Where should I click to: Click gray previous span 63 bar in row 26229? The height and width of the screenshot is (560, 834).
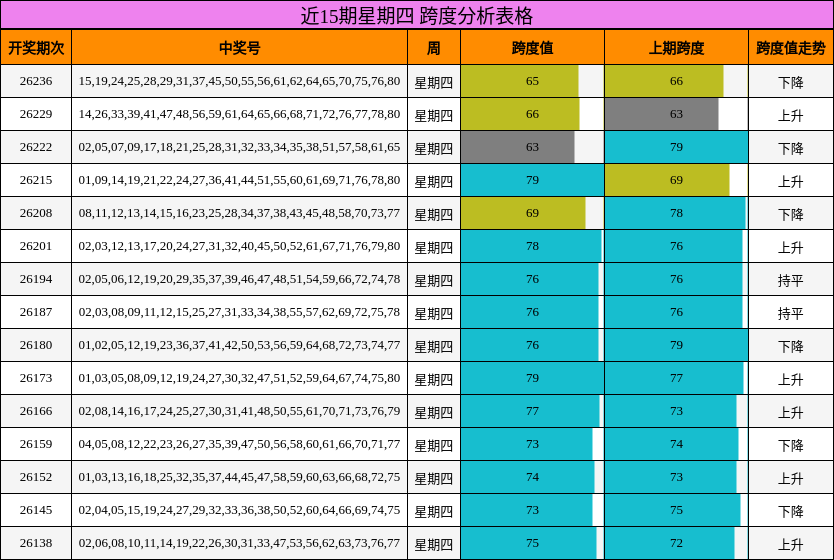coord(662,114)
